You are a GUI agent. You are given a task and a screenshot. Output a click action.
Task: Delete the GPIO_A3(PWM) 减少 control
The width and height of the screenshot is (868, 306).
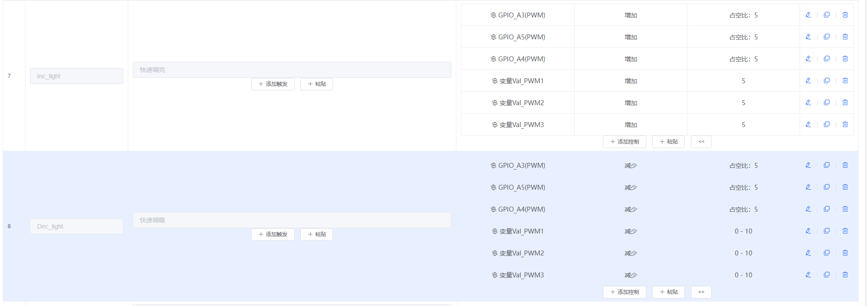(845, 165)
